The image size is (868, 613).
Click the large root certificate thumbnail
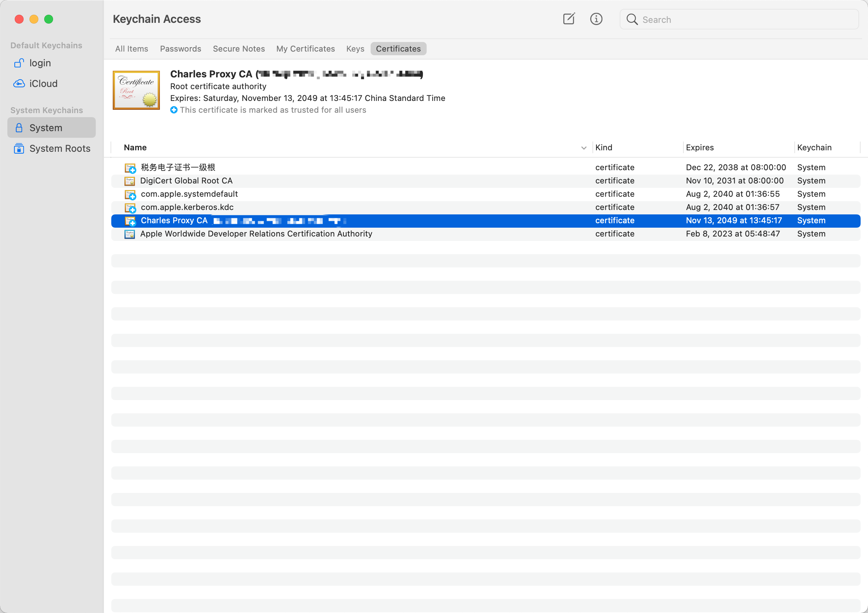tap(136, 90)
